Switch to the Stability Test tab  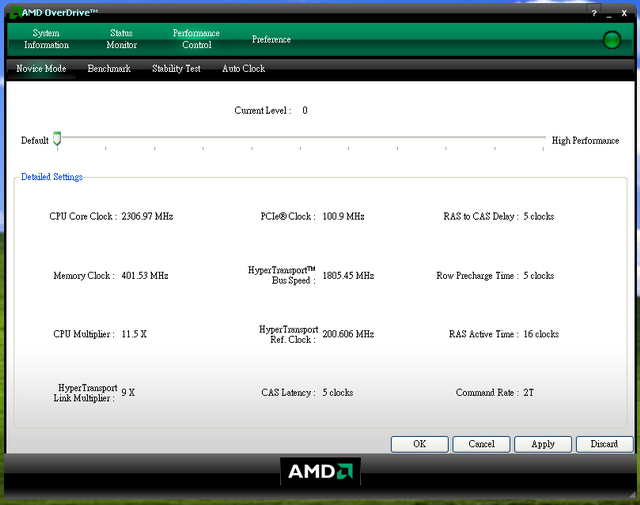(x=176, y=69)
